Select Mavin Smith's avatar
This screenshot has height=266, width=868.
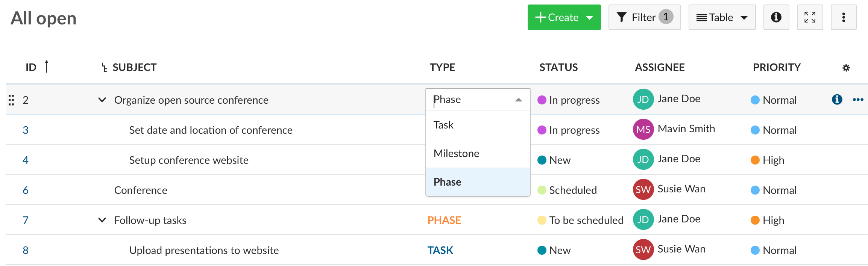click(x=643, y=129)
